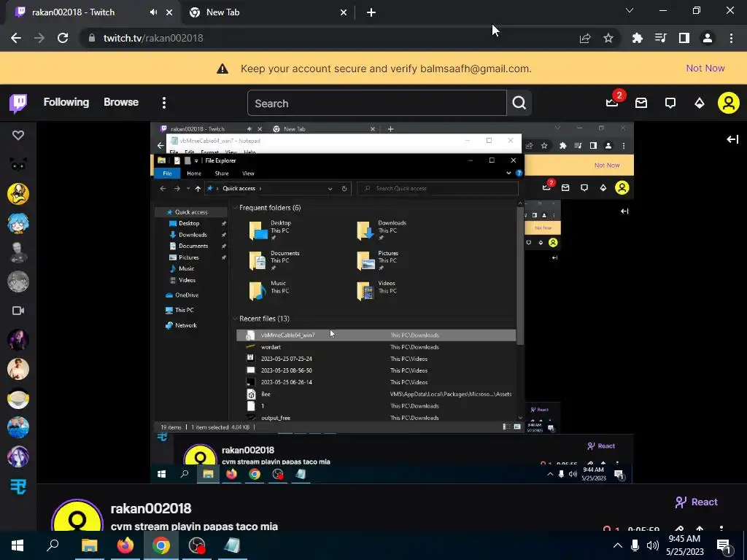Open Prime Loot crown icon with 2 badge
This screenshot has height=560, width=747.
click(612, 103)
